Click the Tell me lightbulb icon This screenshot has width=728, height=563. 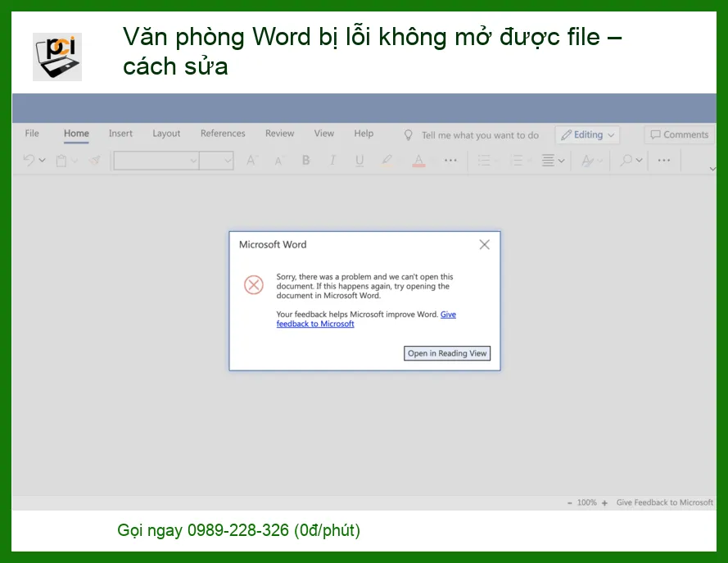pos(408,134)
